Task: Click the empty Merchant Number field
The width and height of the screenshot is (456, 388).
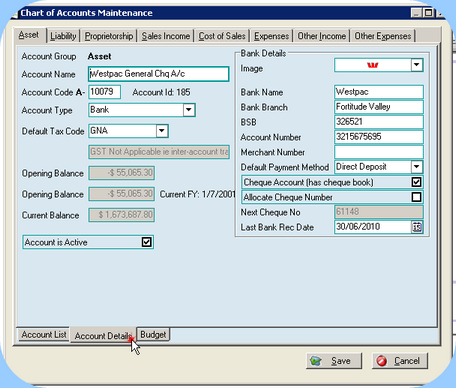Action: 379,152
